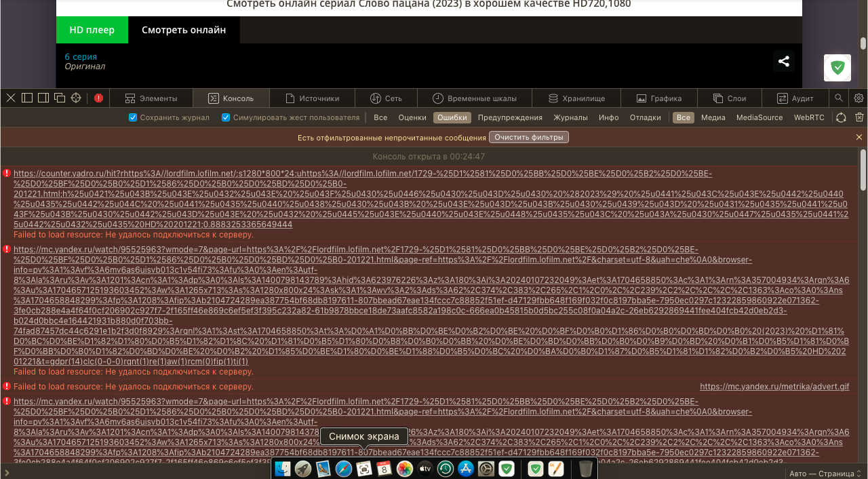This screenshot has width=868, height=479.
Task: Switch to the Сеть tab
Action: [x=386, y=98]
